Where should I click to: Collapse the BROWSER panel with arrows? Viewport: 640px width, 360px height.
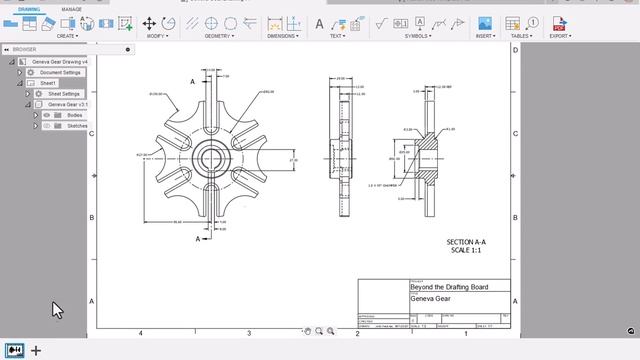6,49
